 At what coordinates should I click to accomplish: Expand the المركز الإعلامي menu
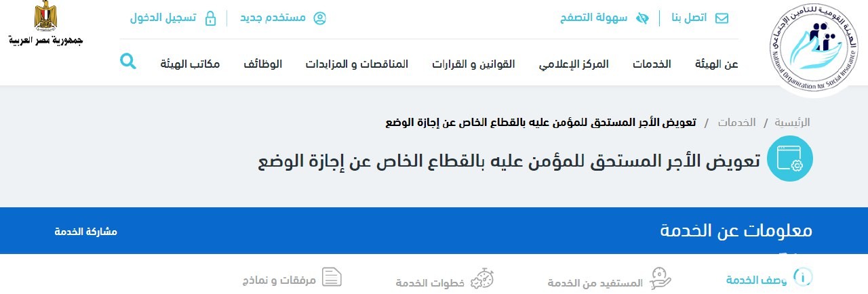click(574, 64)
